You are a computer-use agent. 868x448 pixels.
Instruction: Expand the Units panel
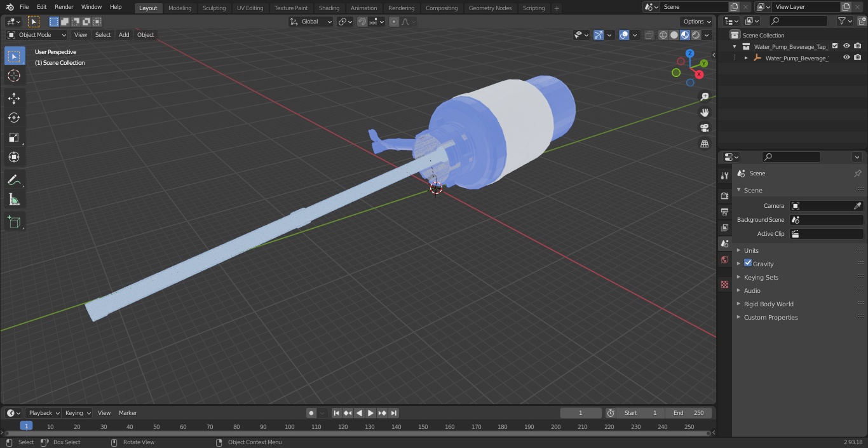(751, 250)
